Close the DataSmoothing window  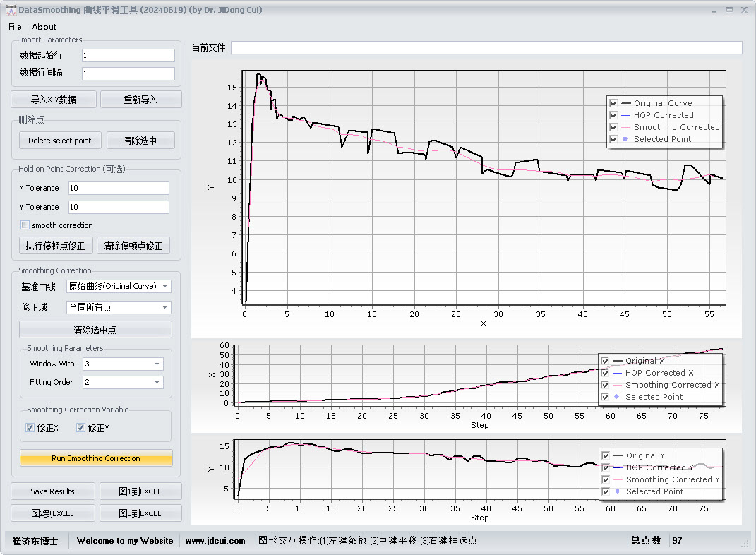click(x=745, y=10)
